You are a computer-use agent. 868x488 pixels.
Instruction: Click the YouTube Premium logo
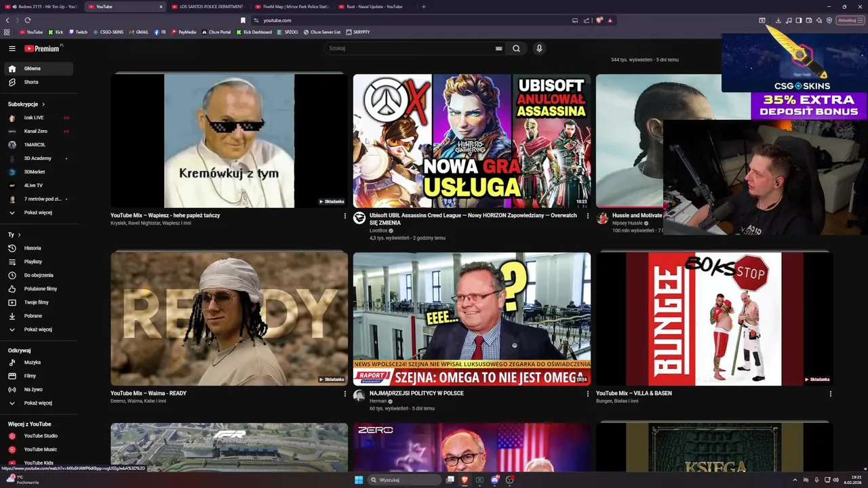(42, 48)
